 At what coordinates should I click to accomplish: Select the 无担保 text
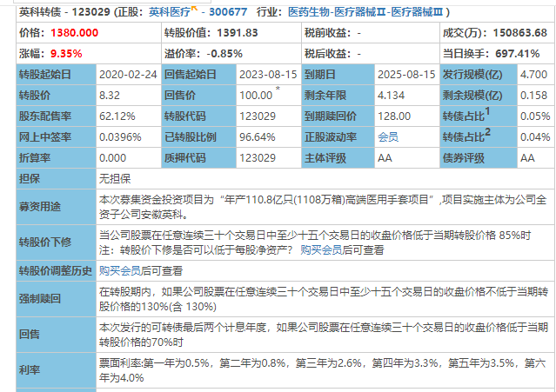[x=115, y=179]
